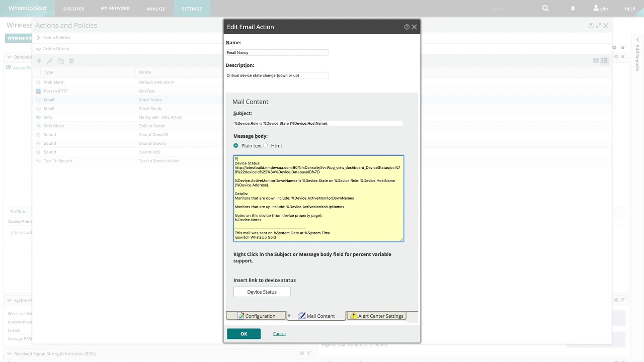Click the search magnifier icon in the top bar

click(x=545, y=9)
